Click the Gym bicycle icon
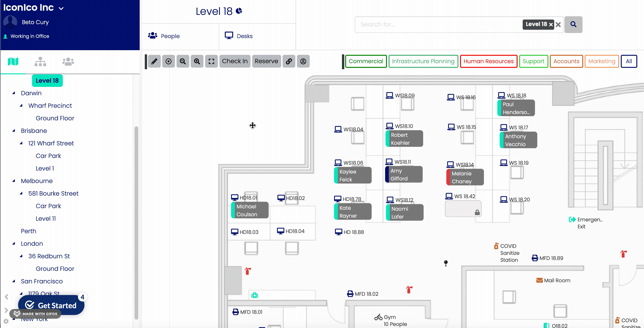This screenshot has width=644, height=328. click(x=378, y=317)
